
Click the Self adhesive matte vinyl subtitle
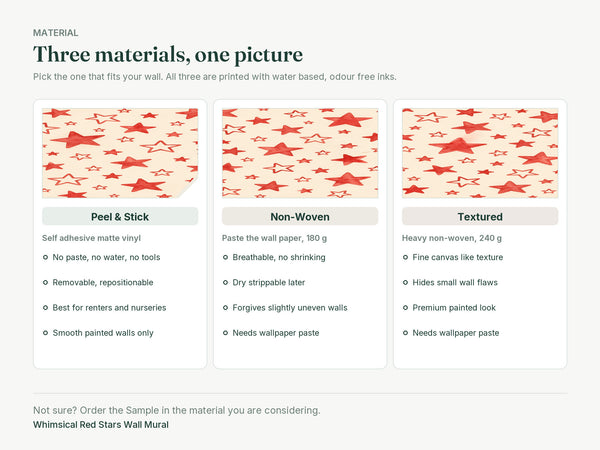pos(91,238)
